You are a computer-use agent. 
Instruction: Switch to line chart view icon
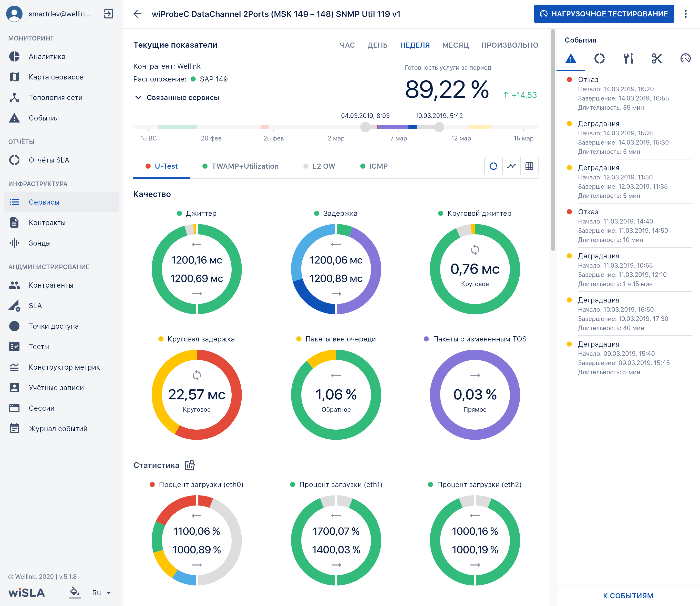coord(511,166)
